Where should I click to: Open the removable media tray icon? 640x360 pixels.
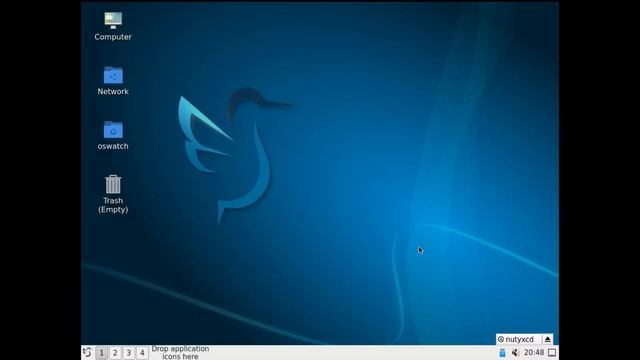tap(502, 353)
